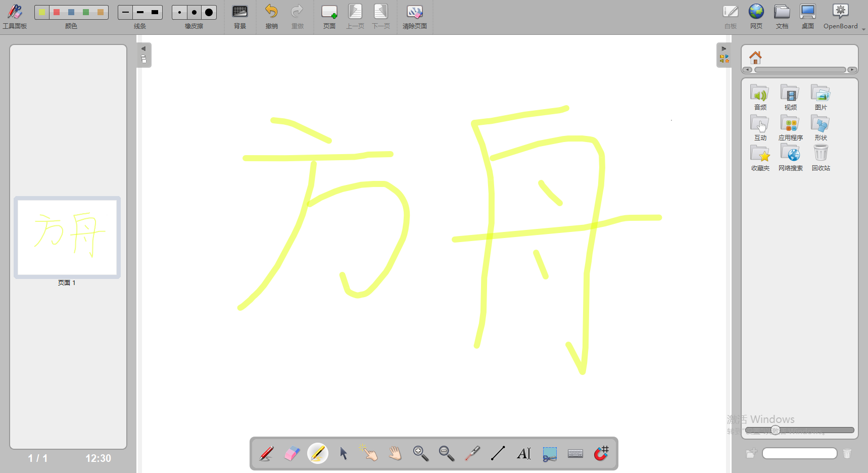Switch to 网页 web browsing mode

756,14
